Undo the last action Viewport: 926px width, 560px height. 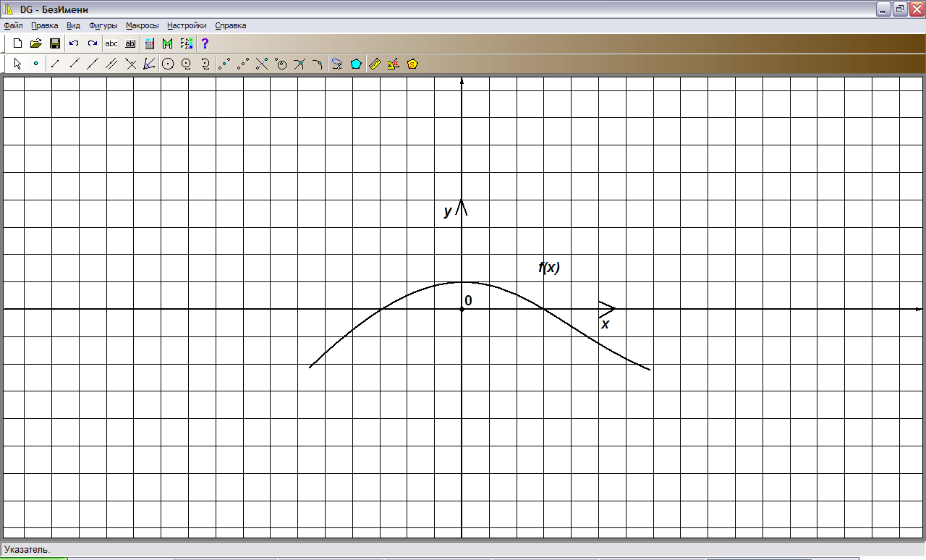point(74,43)
